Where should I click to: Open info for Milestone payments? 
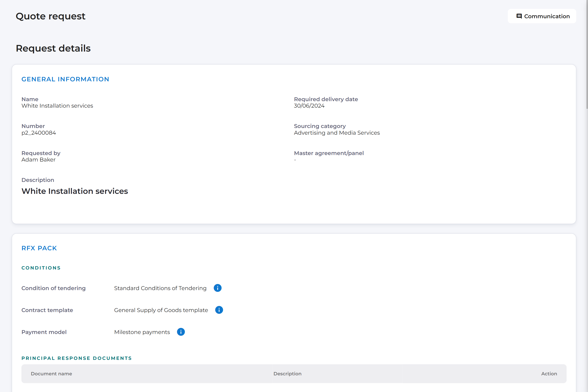point(181,332)
